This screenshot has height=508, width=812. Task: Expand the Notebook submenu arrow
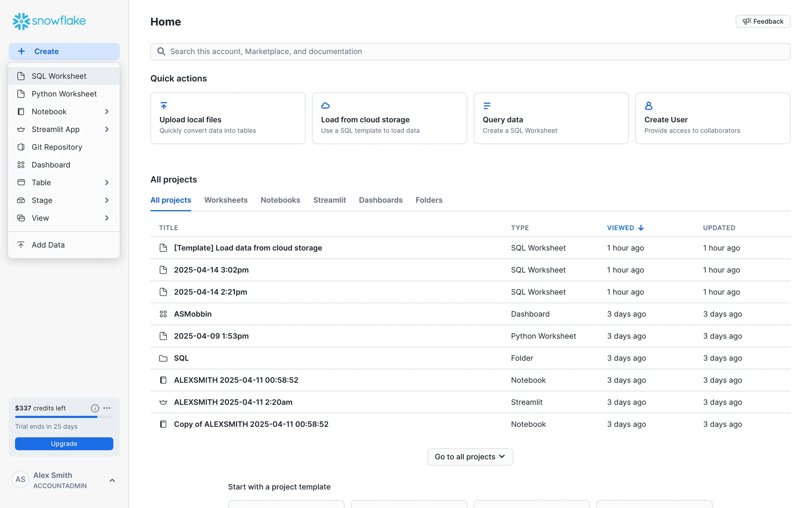(x=107, y=112)
